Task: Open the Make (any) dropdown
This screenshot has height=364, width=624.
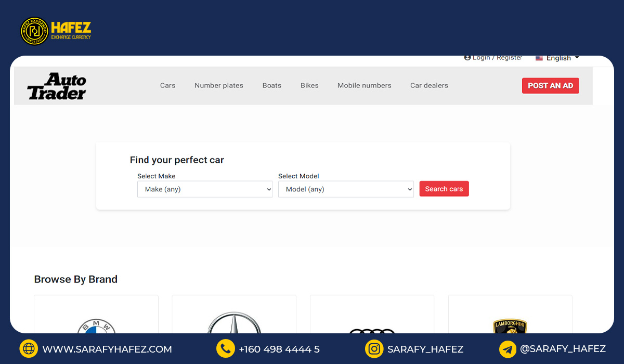Action: coord(205,189)
